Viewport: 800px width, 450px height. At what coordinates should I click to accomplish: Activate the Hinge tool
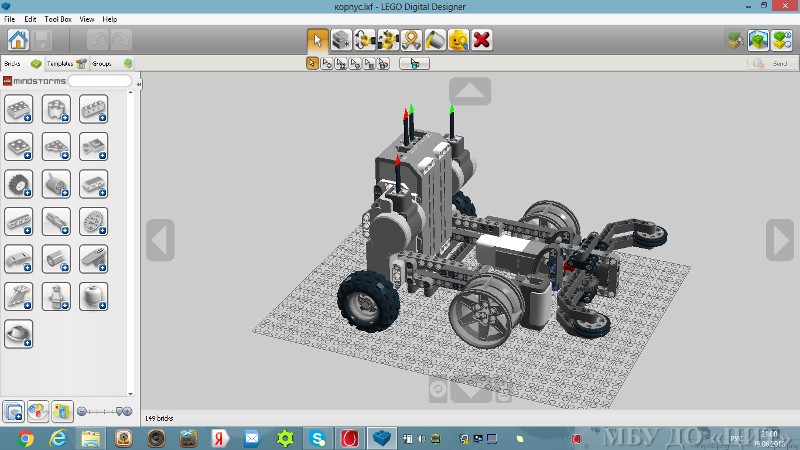[364, 40]
